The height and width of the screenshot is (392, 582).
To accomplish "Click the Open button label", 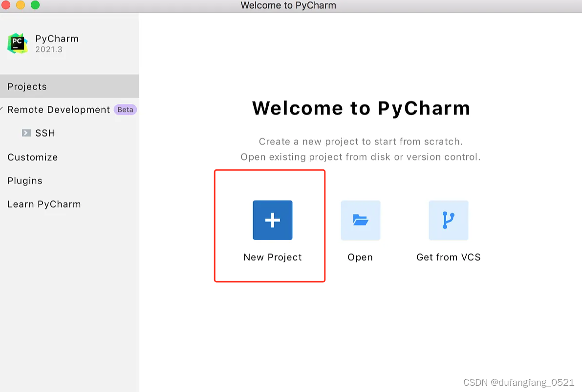I will point(360,257).
